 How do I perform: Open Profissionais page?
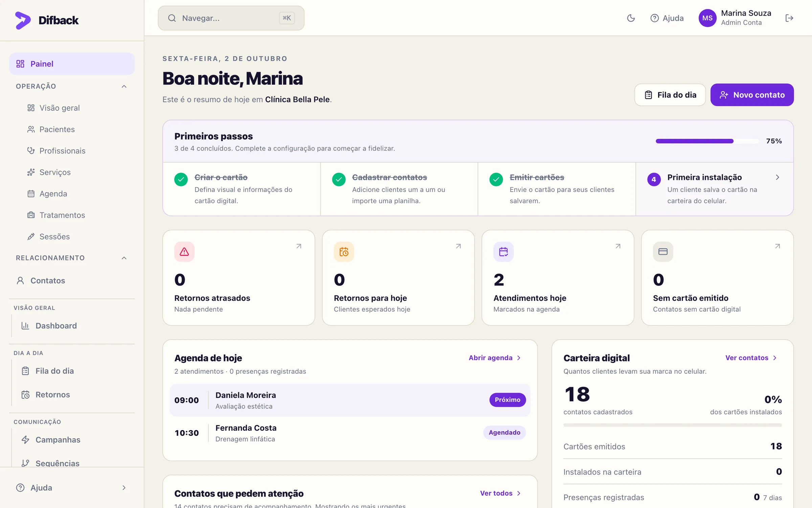pyautogui.click(x=56, y=151)
